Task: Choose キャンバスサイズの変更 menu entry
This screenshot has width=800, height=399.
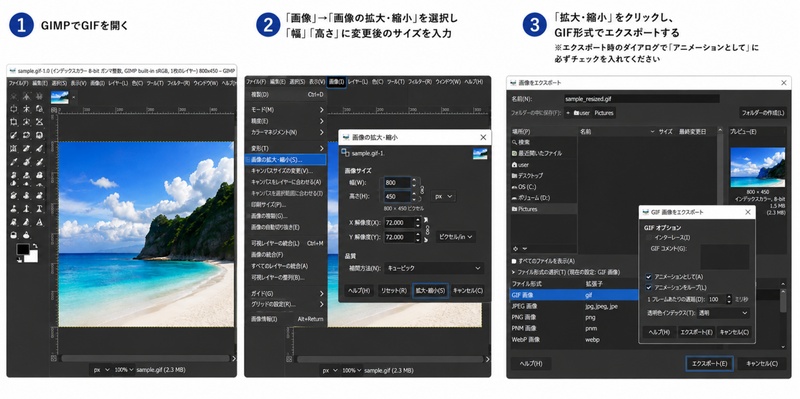Action: click(x=286, y=171)
